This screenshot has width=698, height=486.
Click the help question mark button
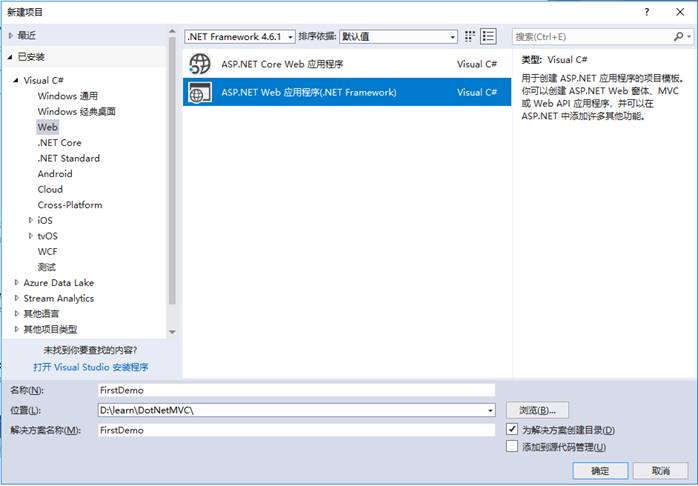647,12
